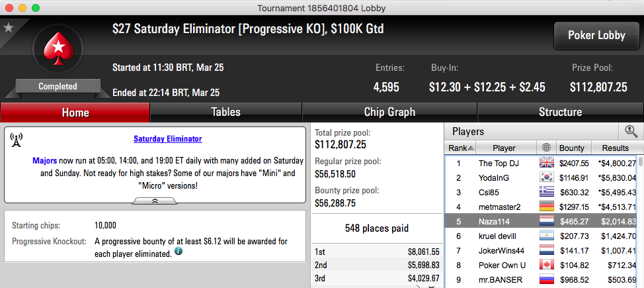This screenshot has height=288, width=644.
Task: Open the Saturday Eliminator link
Action: coord(167,138)
